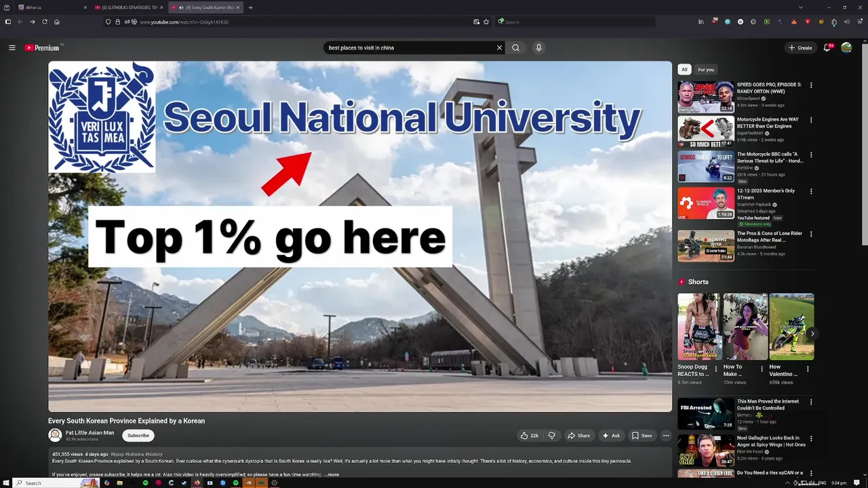Close the Every South Korean Province tab
This screenshot has width=868, height=488.
[238, 7]
